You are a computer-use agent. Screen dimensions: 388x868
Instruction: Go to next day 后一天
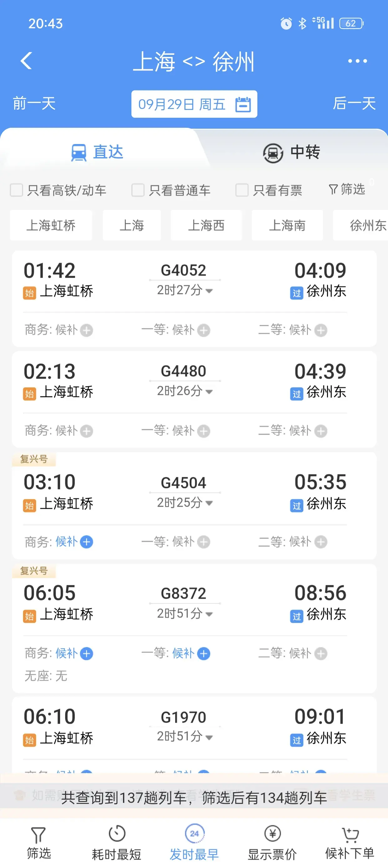[x=354, y=103]
